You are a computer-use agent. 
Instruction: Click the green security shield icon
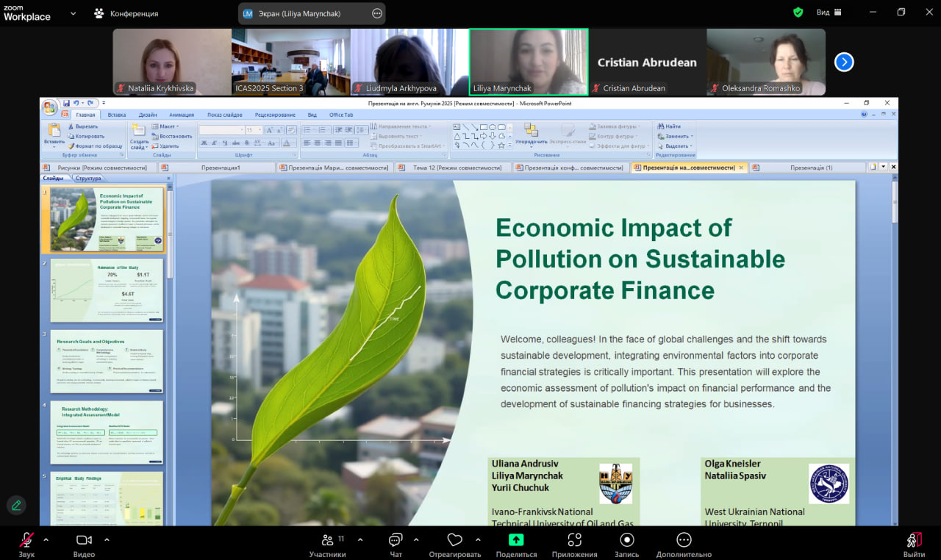pos(798,12)
